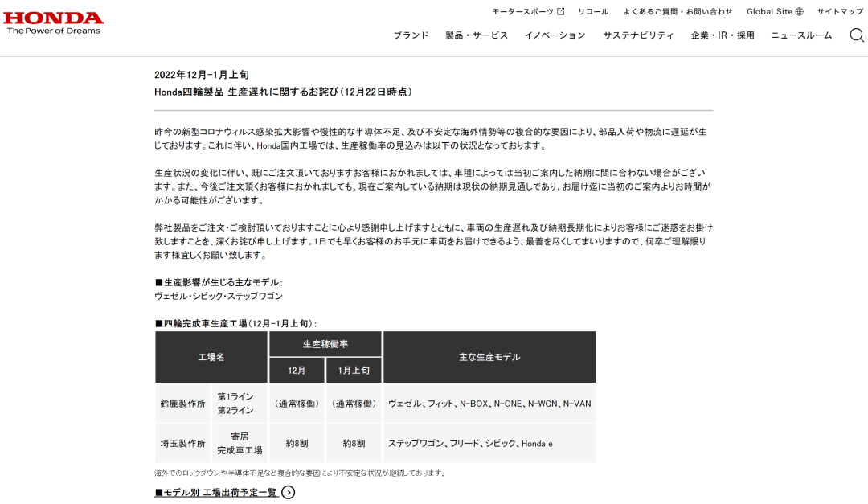Open よくあるご質問・お問い合わせ link
The image size is (868, 504).
coord(678,11)
